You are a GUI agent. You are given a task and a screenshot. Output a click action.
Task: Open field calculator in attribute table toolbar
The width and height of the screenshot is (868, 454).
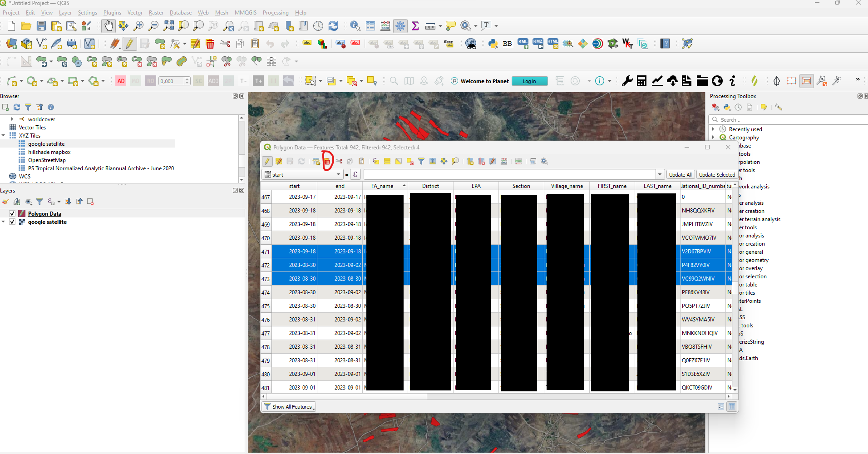(503, 162)
